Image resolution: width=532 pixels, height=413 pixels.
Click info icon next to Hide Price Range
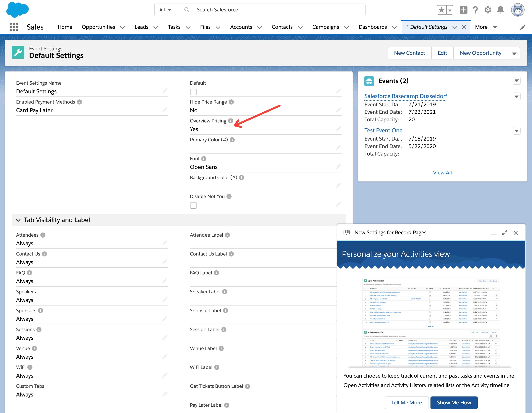pyautogui.click(x=231, y=102)
